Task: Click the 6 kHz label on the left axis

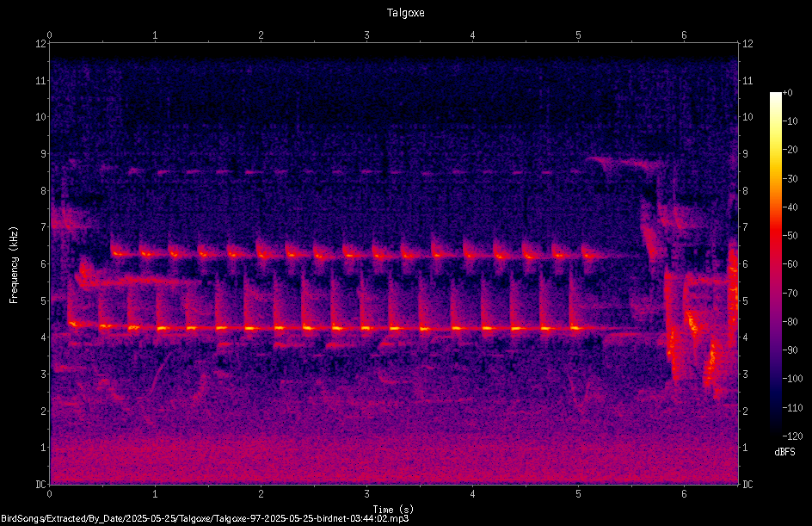Action: click(x=44, y=264)
